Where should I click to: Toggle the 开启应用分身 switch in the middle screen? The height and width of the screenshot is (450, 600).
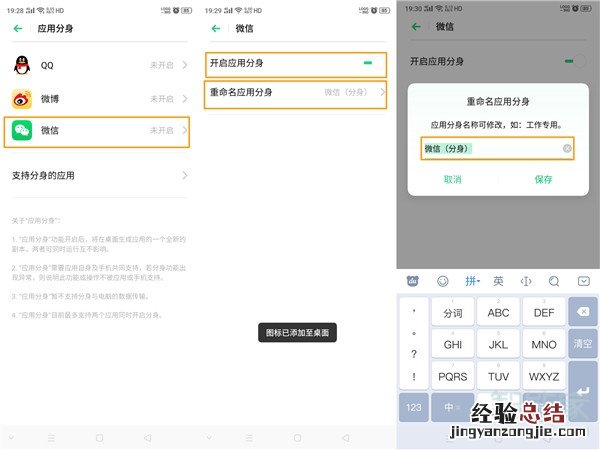click(368, 63)
